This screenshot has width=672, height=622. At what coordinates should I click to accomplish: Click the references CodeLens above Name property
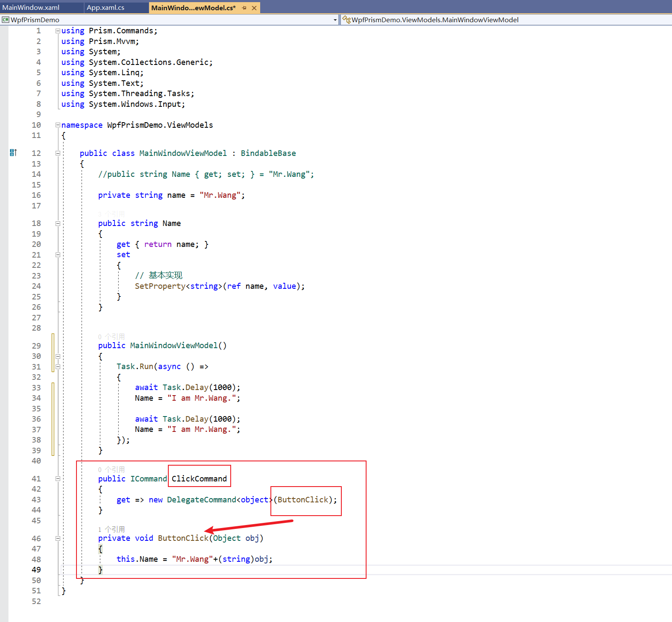tap(112, 214)
